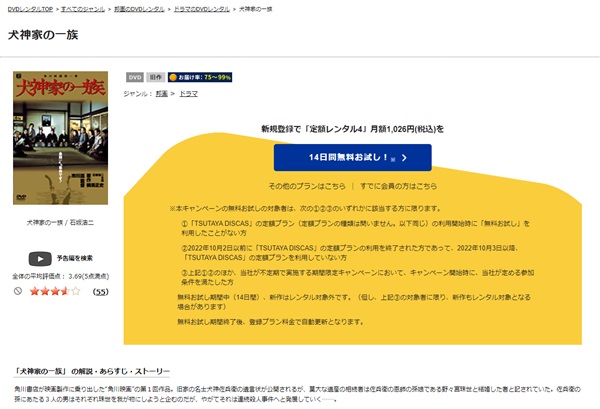Open すべてのジャンル breadcrumb
Image resolution: width=600 pixels, height=409 pixels.
click(x=83, y=9)
